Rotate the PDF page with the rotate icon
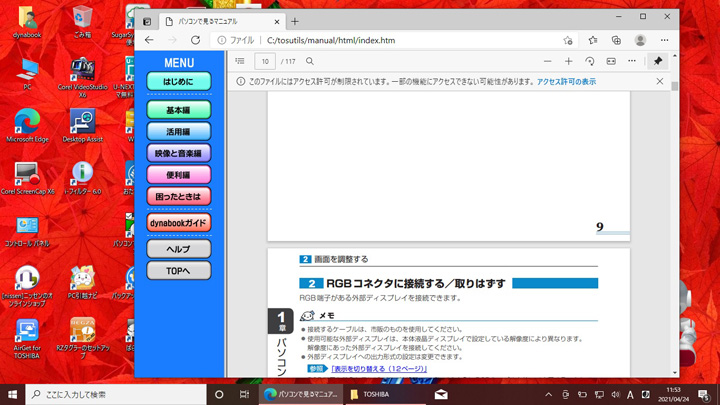 590,61
